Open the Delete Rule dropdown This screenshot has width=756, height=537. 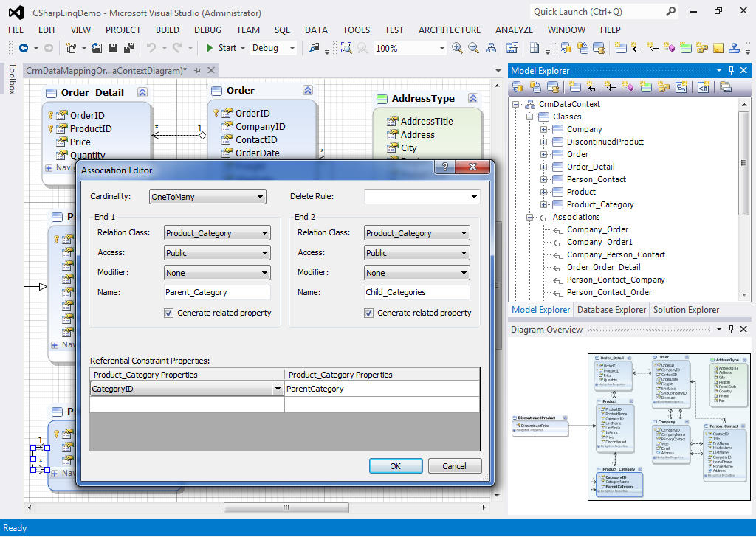tap(422, 197)
